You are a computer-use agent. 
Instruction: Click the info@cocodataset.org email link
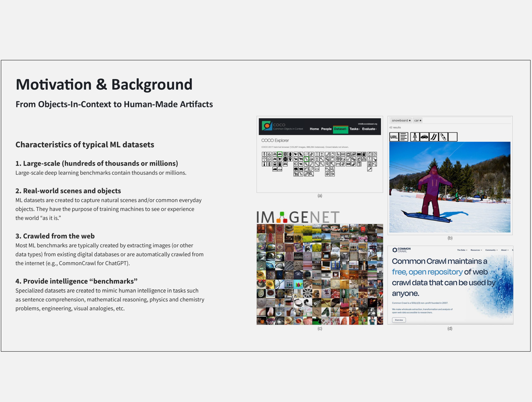(x=367, y=124)
